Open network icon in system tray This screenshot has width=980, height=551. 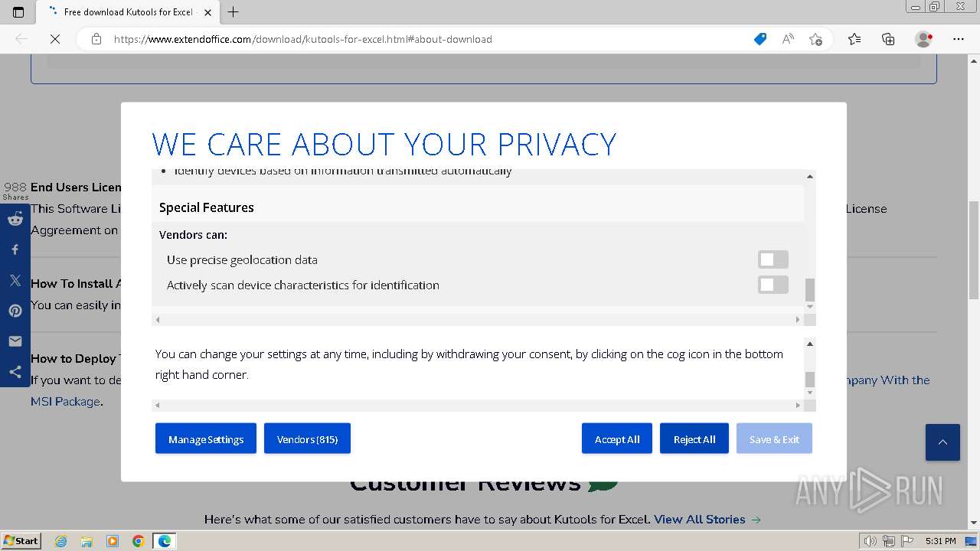[x=889, y=541]
